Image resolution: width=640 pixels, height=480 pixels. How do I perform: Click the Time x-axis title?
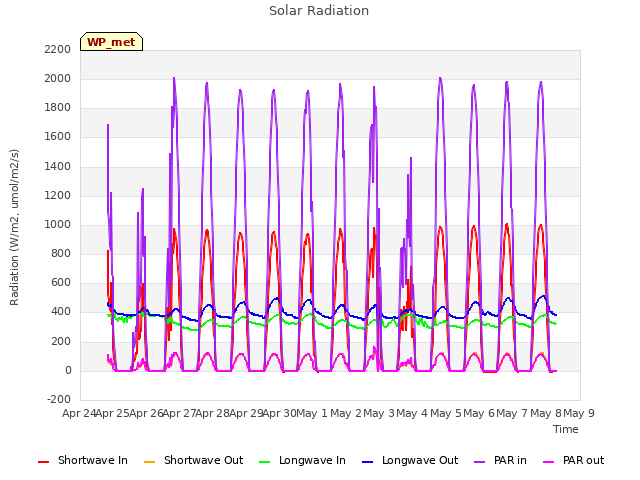pos(566,429)
